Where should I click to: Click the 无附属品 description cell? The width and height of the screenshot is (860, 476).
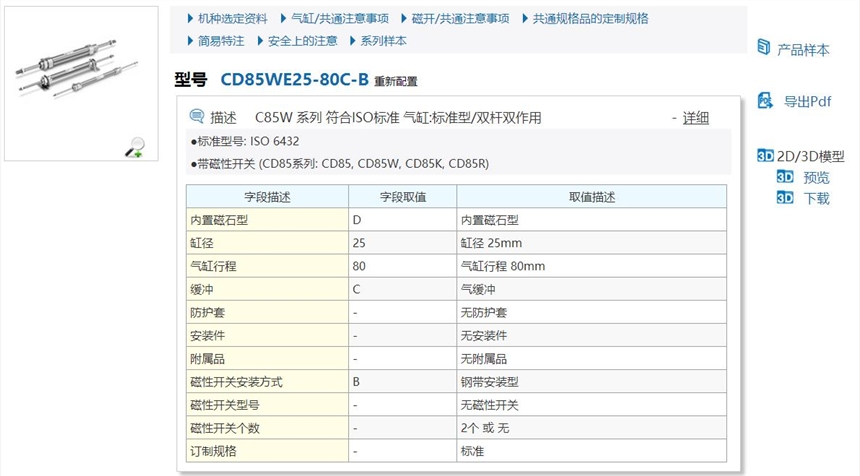point(592,359)
